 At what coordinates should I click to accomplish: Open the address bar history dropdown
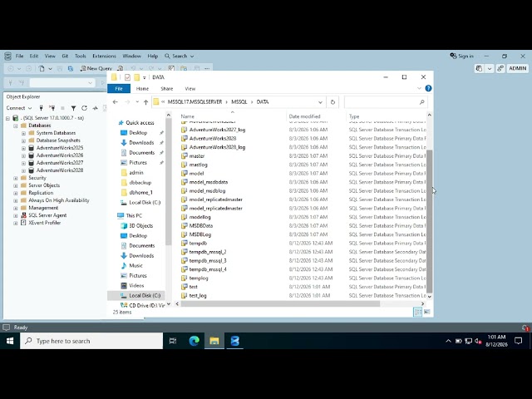point(320,101)
